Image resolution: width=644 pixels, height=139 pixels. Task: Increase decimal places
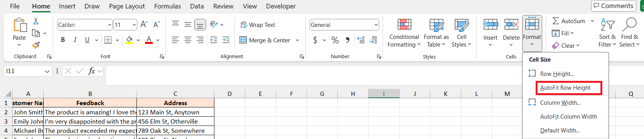pos(361,40)
